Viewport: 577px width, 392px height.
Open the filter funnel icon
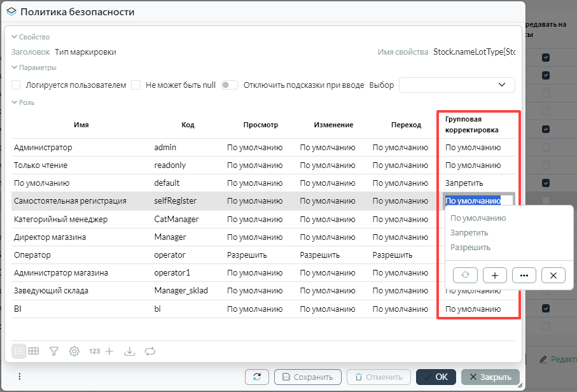[54, 351]
